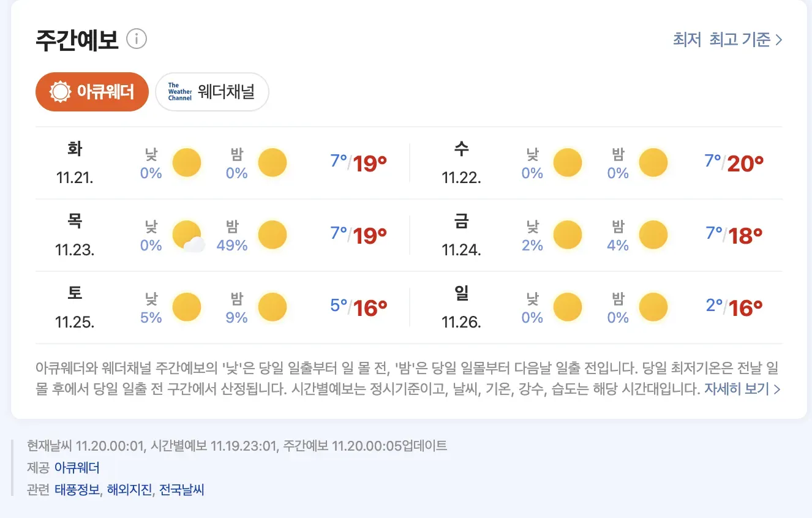Click Wednesday 11.22 daytime sun icon

(x=568, y=163)
